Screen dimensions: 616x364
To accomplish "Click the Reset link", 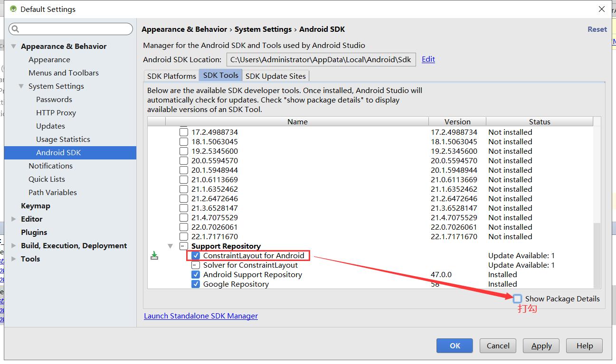I will pos(597,29).
